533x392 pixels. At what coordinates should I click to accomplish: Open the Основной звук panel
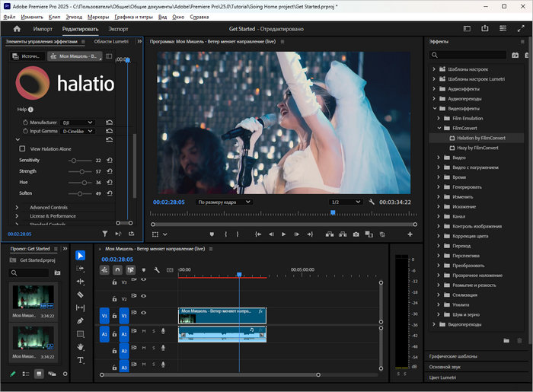[x=445, y=367]
